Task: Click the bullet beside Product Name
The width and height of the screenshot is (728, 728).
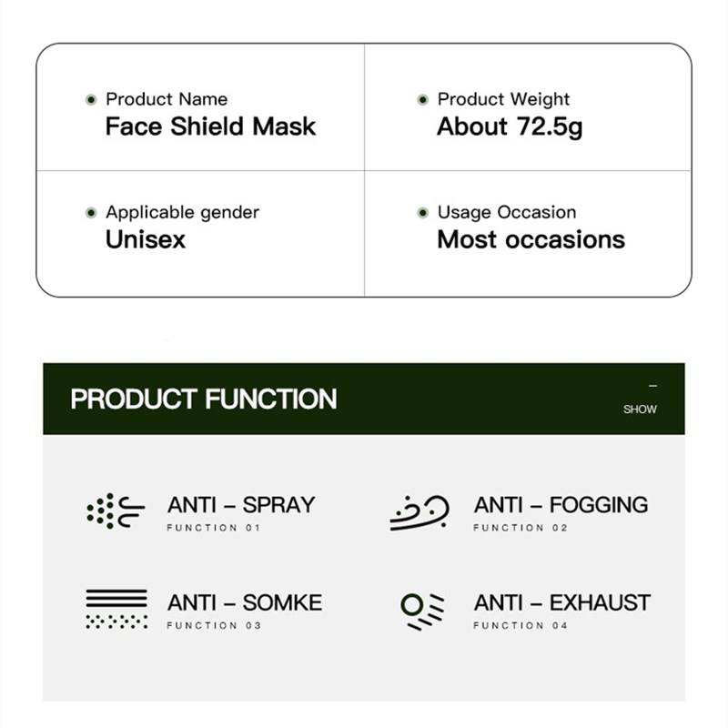Action: 91,99
